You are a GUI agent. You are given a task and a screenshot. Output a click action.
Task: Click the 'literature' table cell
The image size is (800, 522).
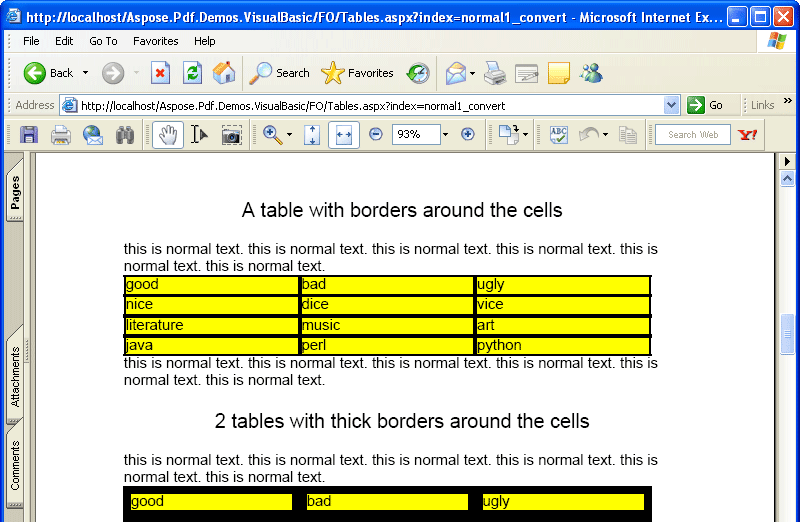click(211, 326)
